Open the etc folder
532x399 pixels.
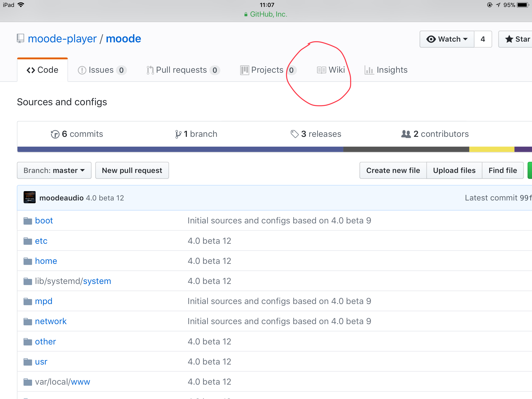(41, 241)
